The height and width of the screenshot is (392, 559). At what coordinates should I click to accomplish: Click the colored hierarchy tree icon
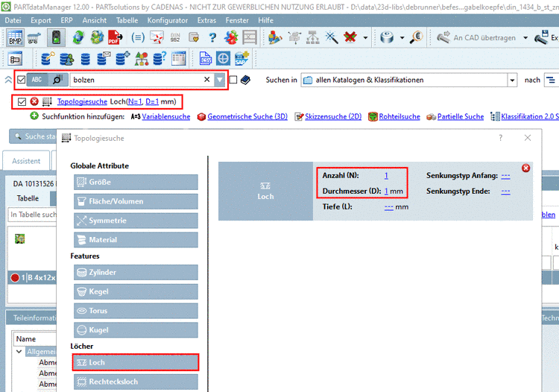(141, 58)
